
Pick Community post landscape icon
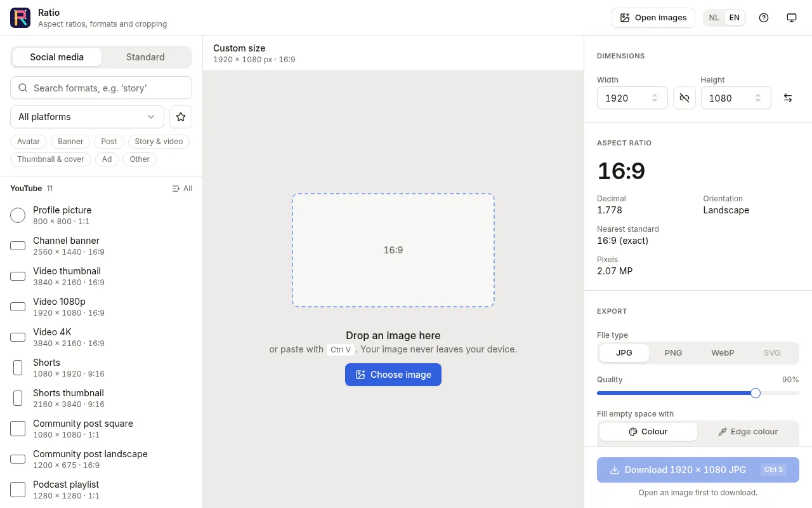(x=18, y=459)
